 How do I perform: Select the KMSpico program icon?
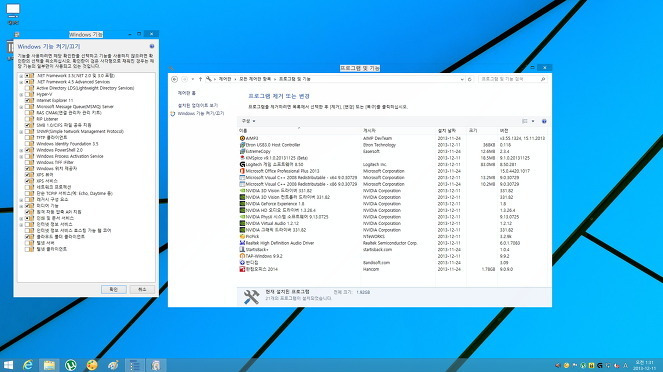click(242, 158)
